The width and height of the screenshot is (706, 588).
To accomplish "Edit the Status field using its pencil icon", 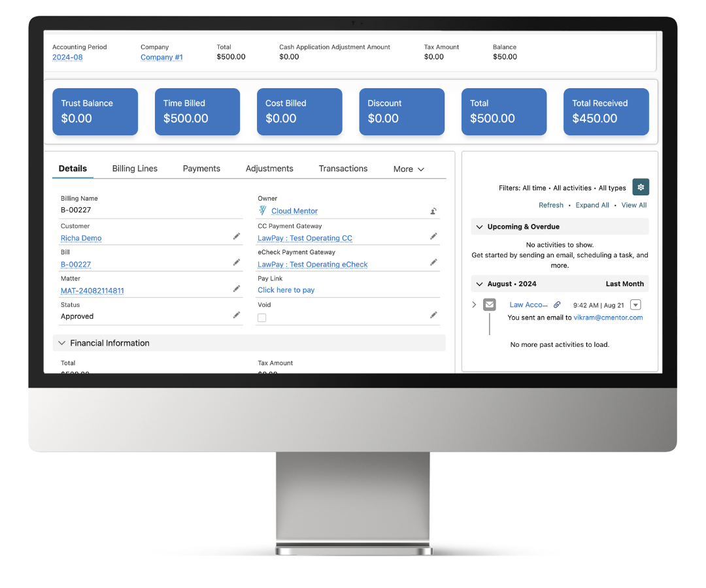I will [237, 314].
